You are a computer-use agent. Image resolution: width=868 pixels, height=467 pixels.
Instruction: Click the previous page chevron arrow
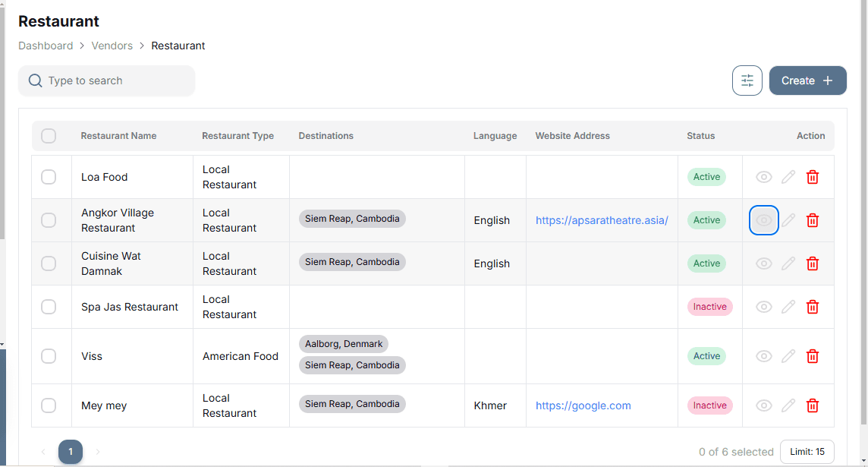(x=43, y=452)
